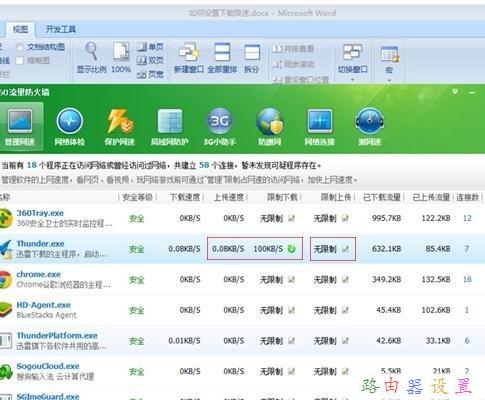Select the chrome.exe process name
This screenshot has height=400, width=485.
click(x=39, y=274)
